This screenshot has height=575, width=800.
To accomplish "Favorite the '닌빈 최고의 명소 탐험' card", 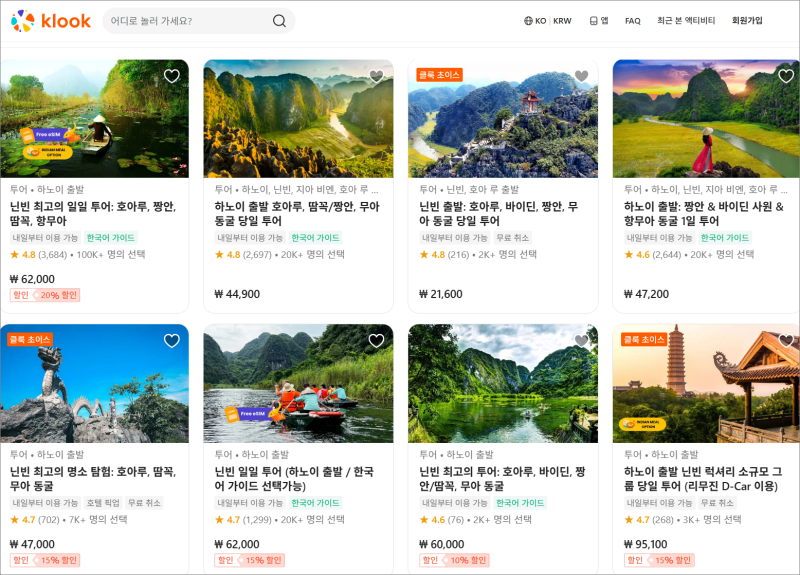I will 172,341.
